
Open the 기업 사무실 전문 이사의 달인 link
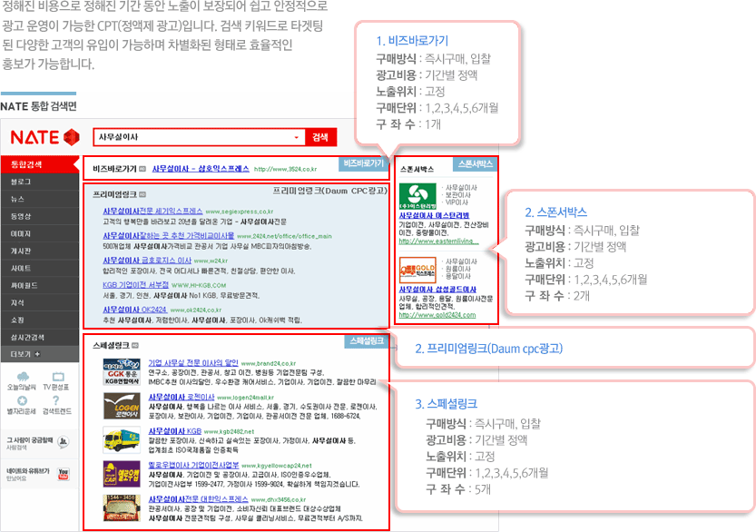pyautogui.click(x=193, y=363)
